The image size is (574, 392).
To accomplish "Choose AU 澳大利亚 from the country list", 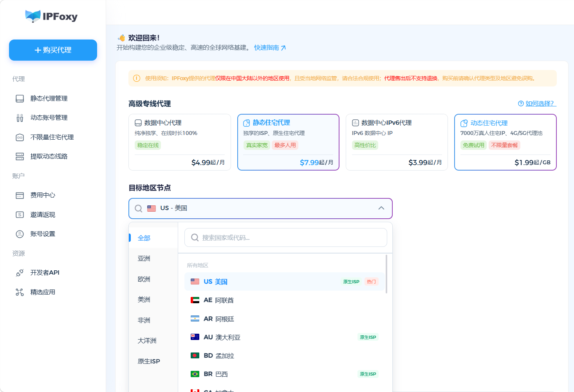I will point(284,337).
